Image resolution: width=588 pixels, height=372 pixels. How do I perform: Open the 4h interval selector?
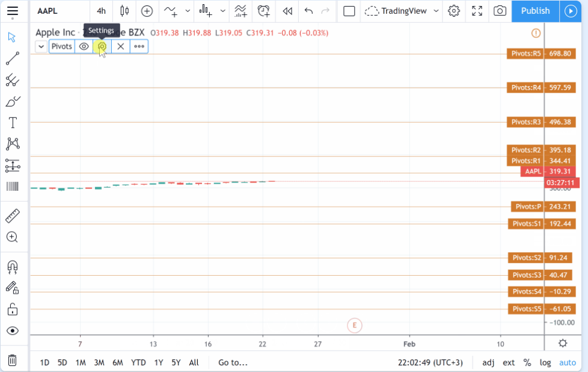[101, 11]
